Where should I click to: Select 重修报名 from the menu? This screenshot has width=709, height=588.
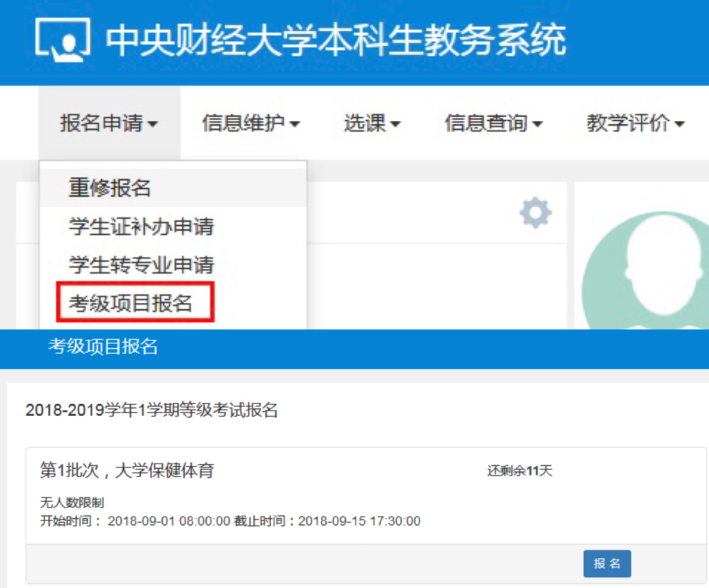110,188
